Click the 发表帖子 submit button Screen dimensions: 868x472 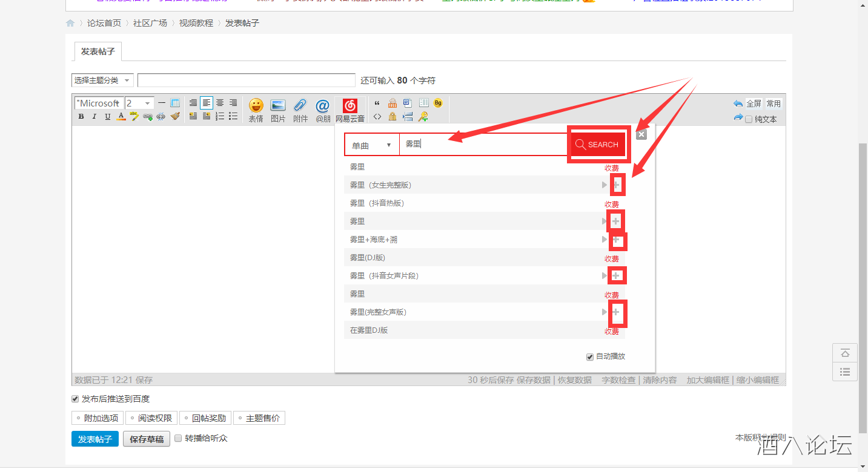94,439
